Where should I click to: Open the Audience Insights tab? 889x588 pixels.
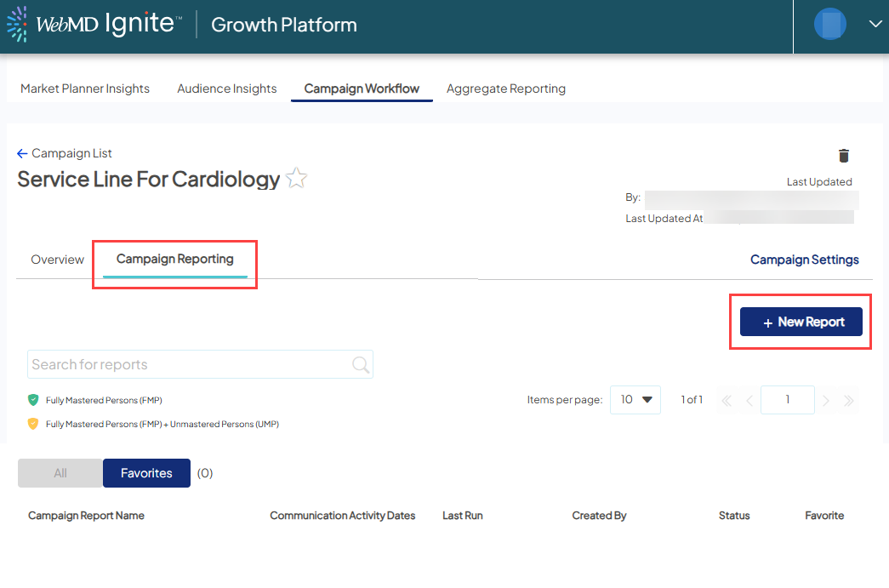click(x=227, y=88)
